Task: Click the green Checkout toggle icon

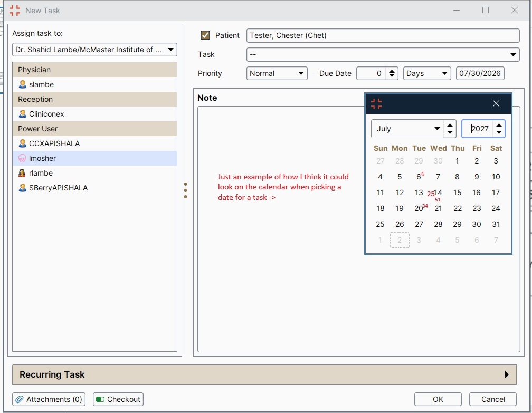Action: (x=100, y=399)
